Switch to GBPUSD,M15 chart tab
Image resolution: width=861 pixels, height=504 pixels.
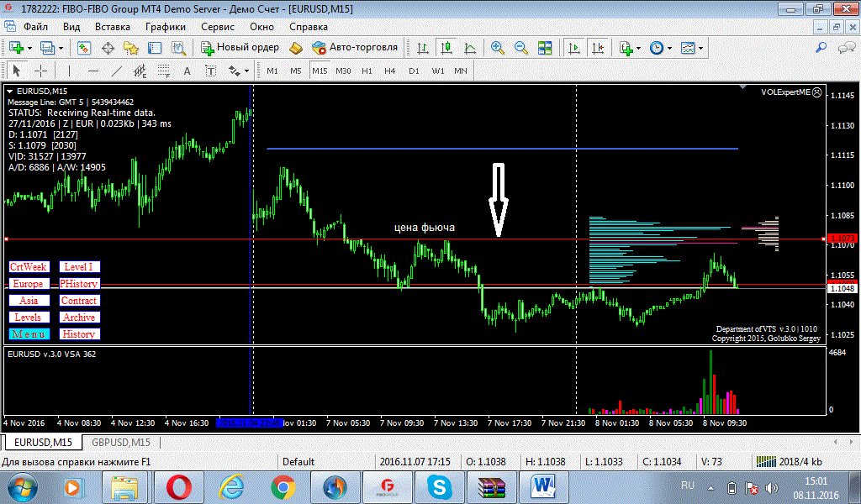pos(121,442)
